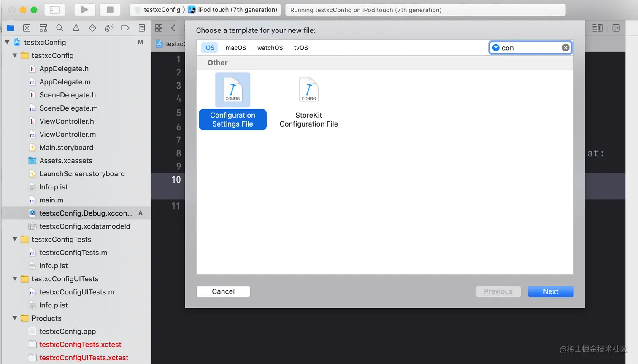Open the Find navigator magnifier icon
The width and height of the screenshot is (638, 364).
[x=59, y=28]
